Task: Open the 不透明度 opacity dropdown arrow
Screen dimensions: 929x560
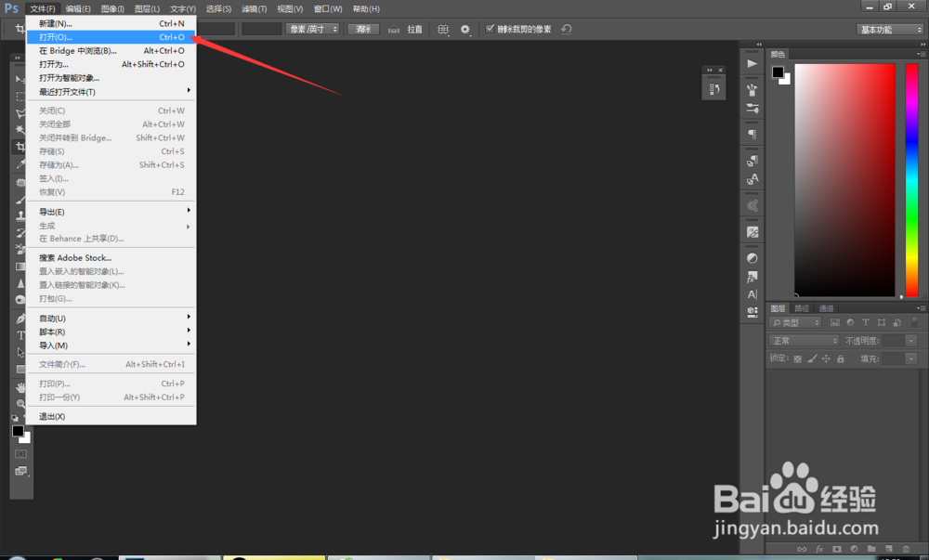Action: (x=911, y=341)
